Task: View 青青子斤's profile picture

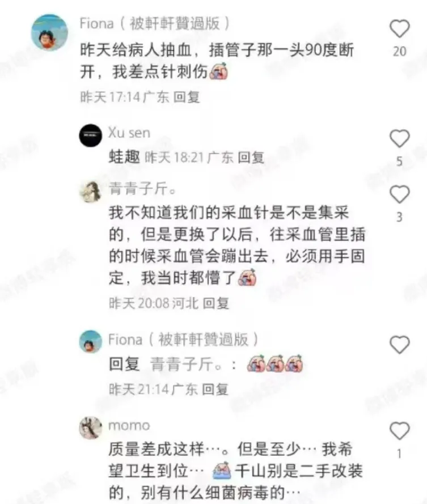Action: pyautogui.click(x=90, y=192)
